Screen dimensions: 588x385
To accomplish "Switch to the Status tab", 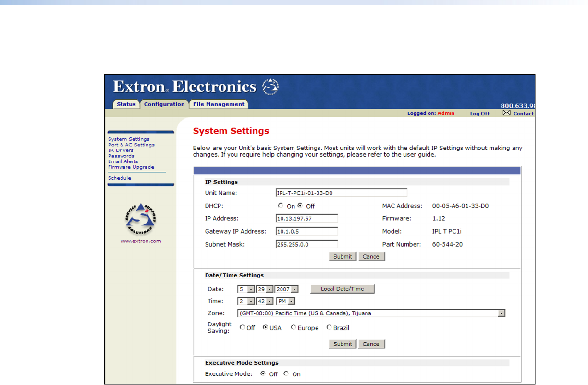I will (126, 104).
